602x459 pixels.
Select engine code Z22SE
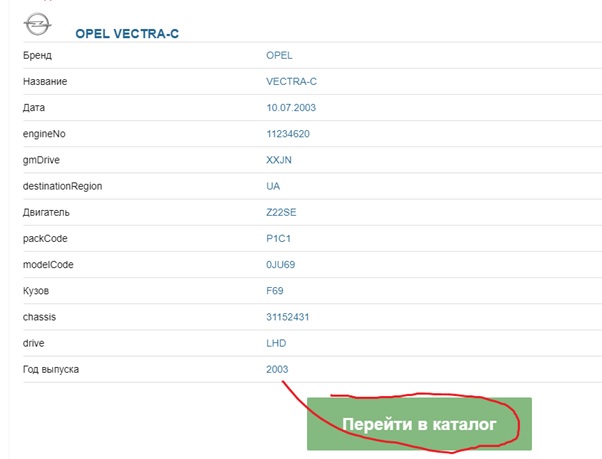coord(283,212)
